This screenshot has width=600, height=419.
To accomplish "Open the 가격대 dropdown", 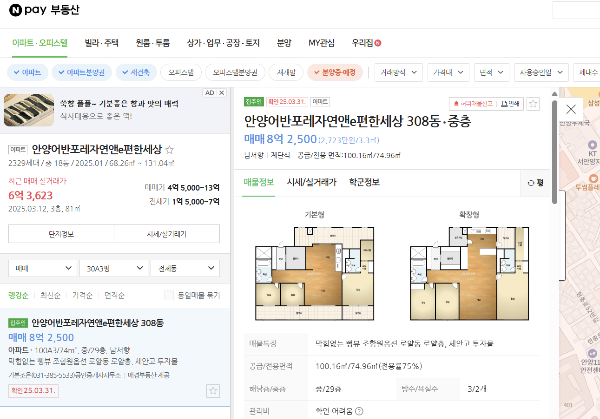I will [x=448, y=72].
